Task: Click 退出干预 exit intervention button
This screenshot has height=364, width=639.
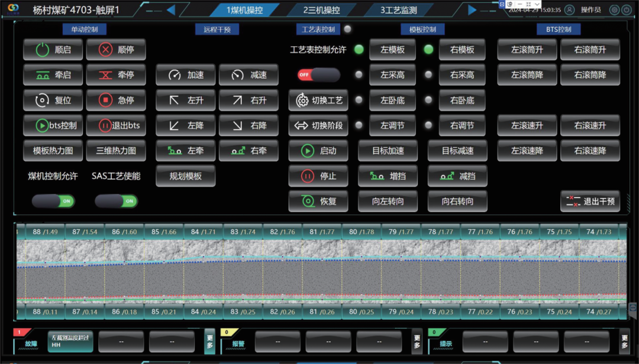Action: tap(590, 201)
